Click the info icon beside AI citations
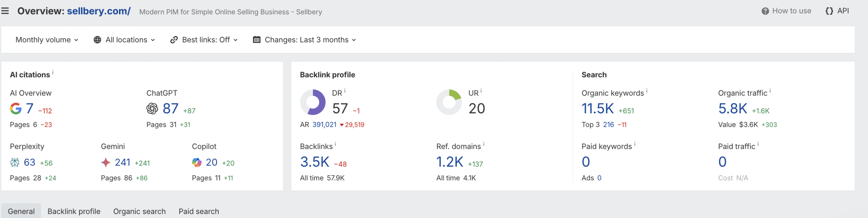 (x=53, y=72)
